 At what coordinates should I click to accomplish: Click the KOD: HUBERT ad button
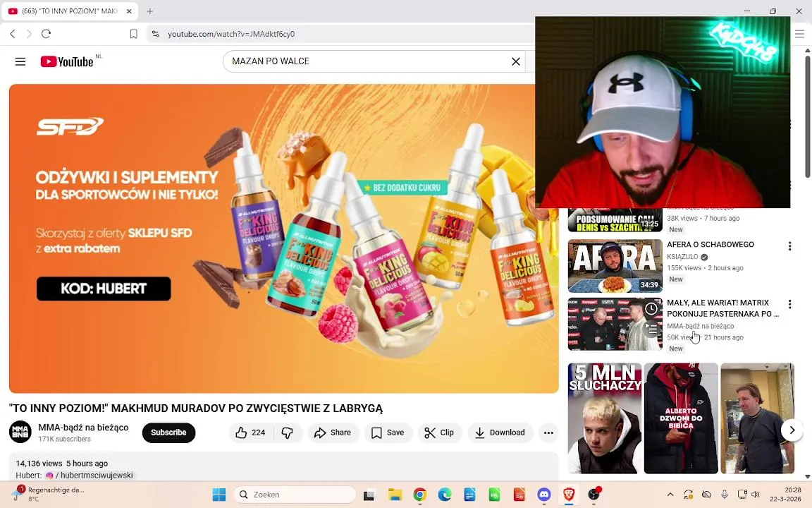(104, 289)
